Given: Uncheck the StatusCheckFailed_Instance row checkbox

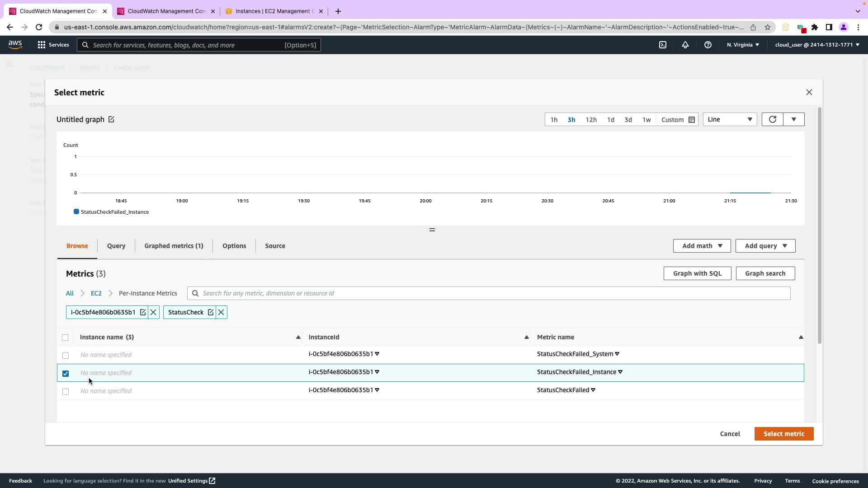Looking at the screenshot, I should pyautogui.click(x=66, y=374).
